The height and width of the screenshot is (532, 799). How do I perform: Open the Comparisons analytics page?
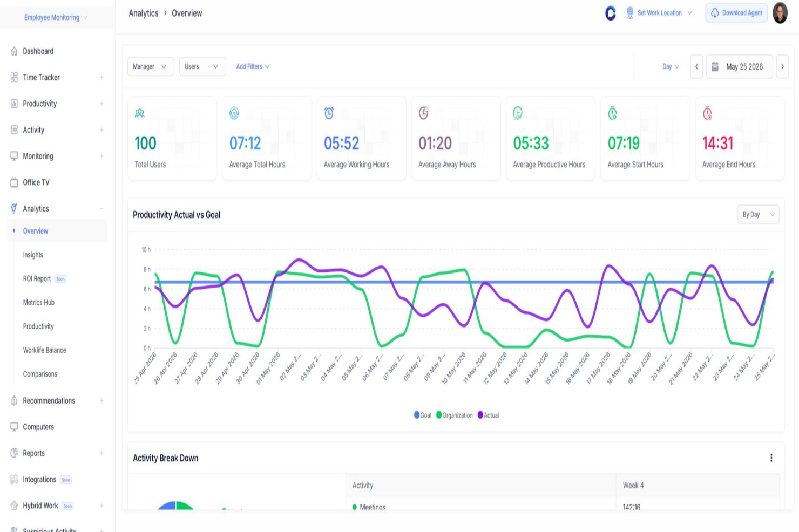(x=40, y=374)
